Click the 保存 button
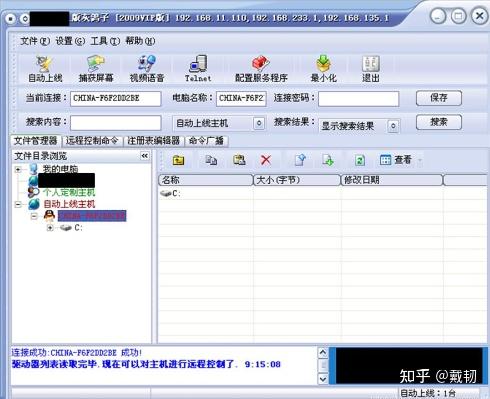Viewport: 490px width, 399px height. (439, 98)
